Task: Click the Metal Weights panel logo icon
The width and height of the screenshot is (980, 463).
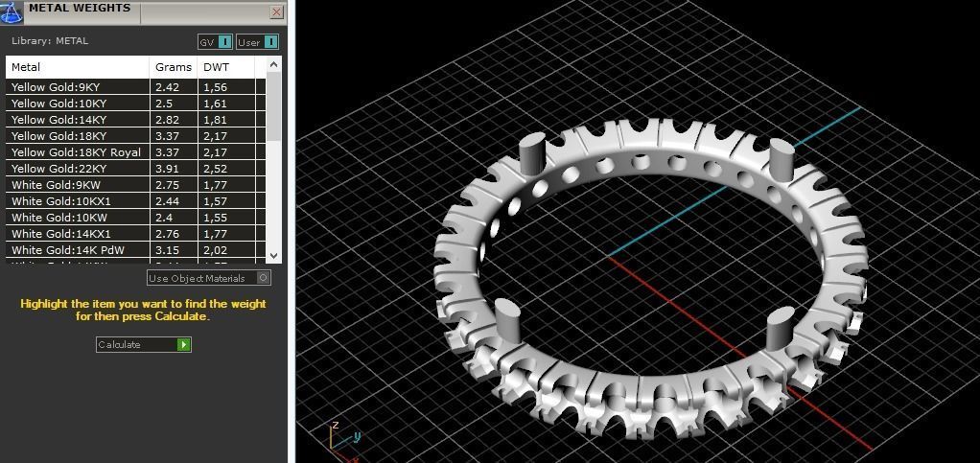Action: click(x=12, y=12)
